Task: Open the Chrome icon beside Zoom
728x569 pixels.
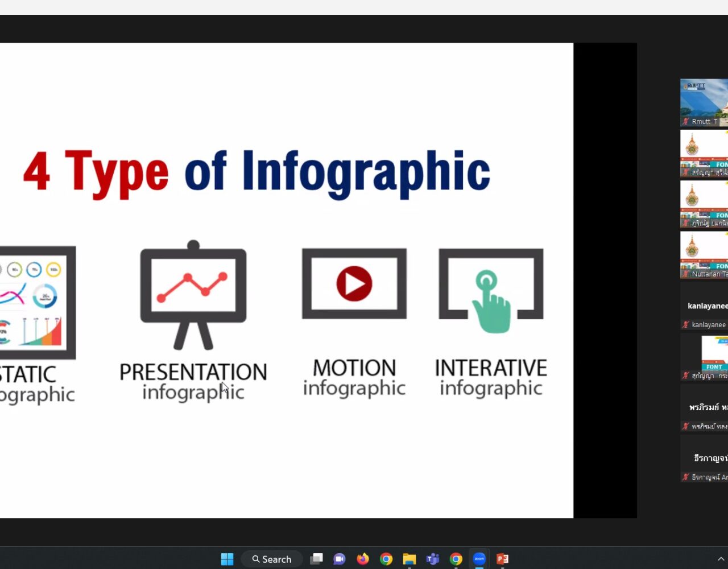Action: (456, 559)
